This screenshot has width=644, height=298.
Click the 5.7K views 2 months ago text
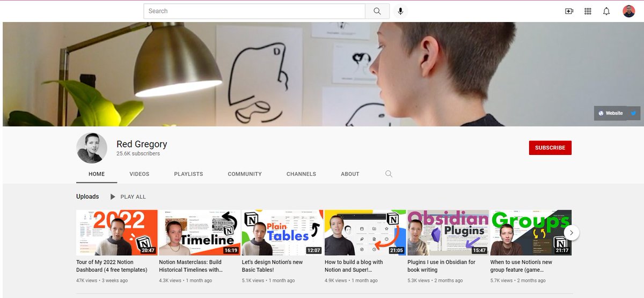pos(518,280)
